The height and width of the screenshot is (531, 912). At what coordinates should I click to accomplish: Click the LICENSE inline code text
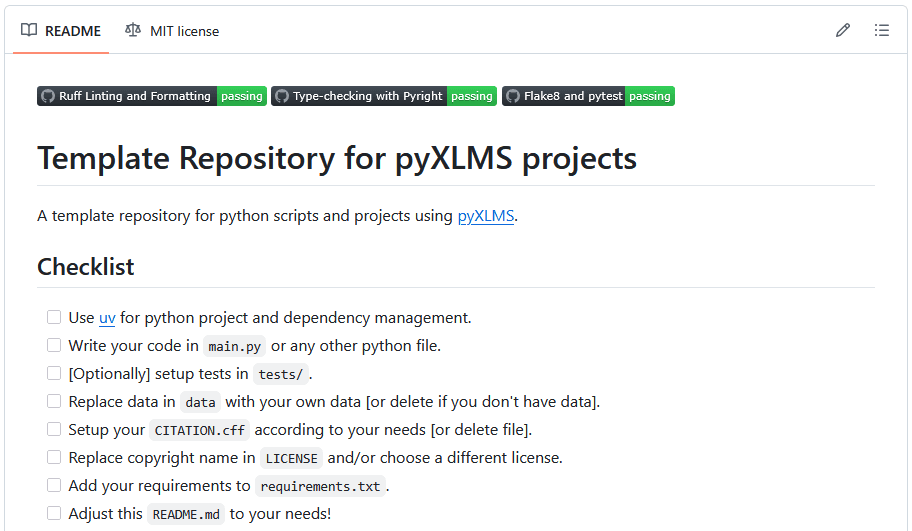pos(291,458)
